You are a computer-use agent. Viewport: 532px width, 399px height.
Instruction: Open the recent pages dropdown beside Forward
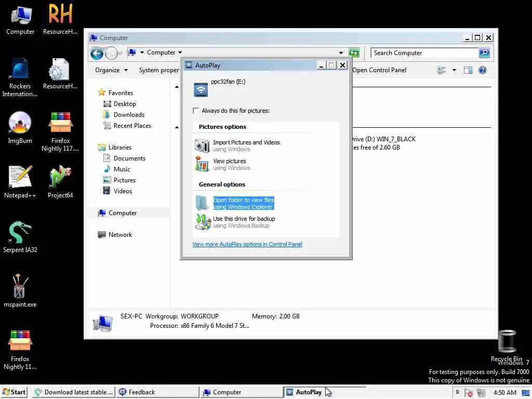click(120, 54)
